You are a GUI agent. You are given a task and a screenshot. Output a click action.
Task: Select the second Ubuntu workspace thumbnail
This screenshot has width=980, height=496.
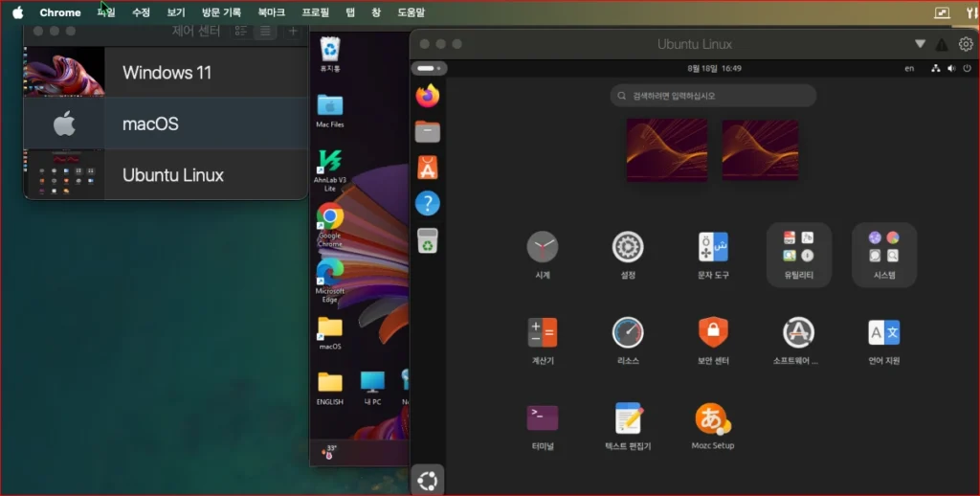click(x=760, y=150)
